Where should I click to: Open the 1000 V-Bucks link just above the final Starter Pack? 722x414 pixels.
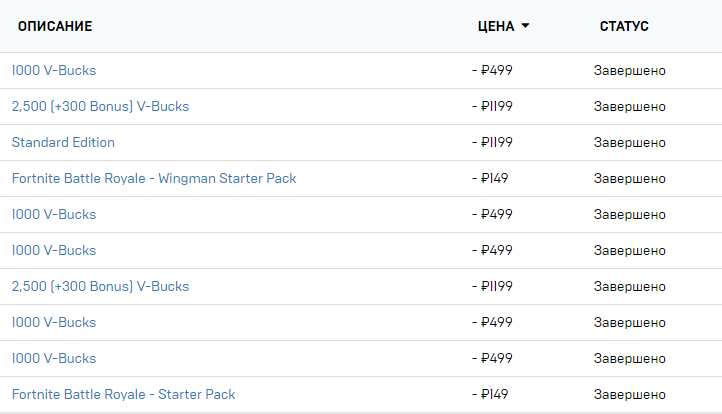pos(54,358)
